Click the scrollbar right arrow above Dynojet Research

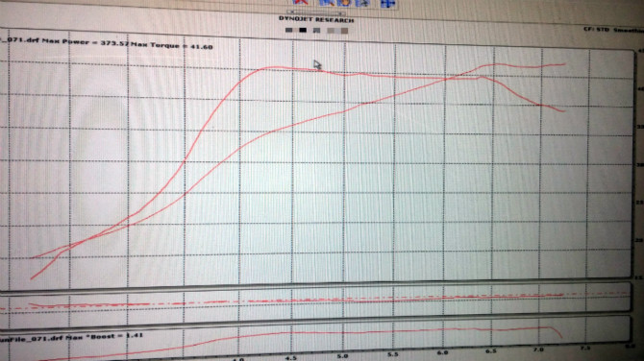[340, 13]
